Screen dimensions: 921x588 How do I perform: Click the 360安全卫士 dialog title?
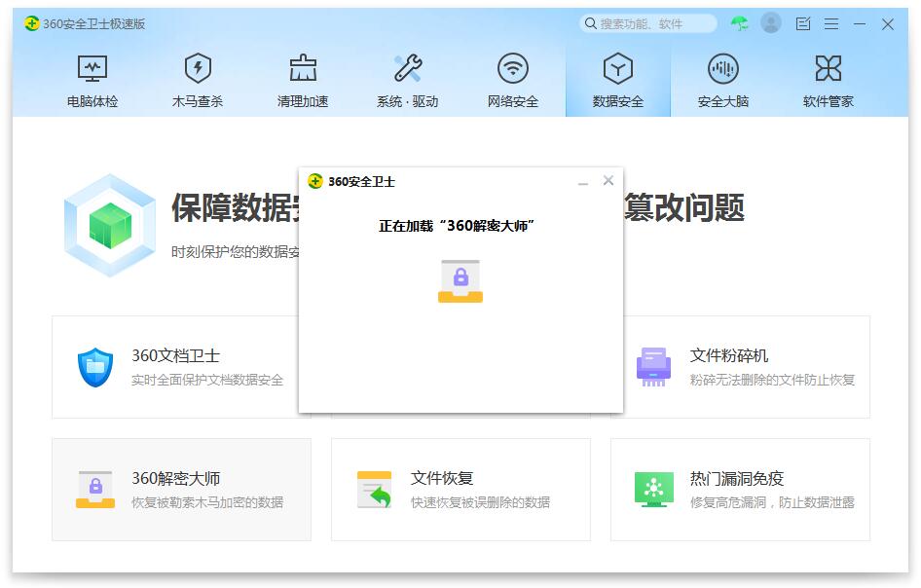click(x=361, y=181)
